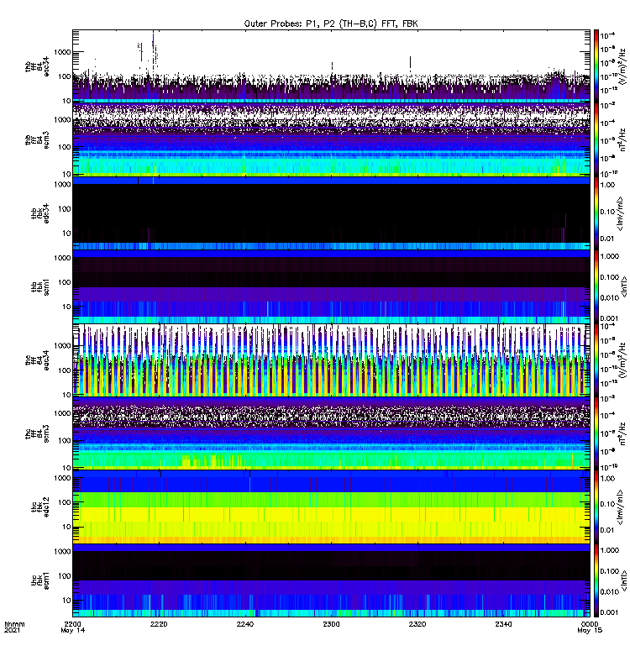Click the 2240 time axis label
Screen dimensions: 630x672
coord(245,624)
